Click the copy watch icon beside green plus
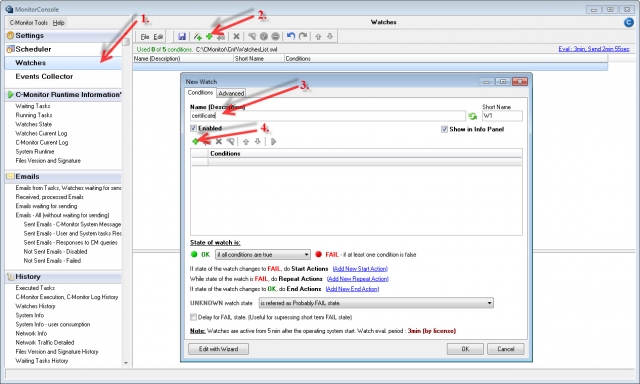 click(221, 36)
